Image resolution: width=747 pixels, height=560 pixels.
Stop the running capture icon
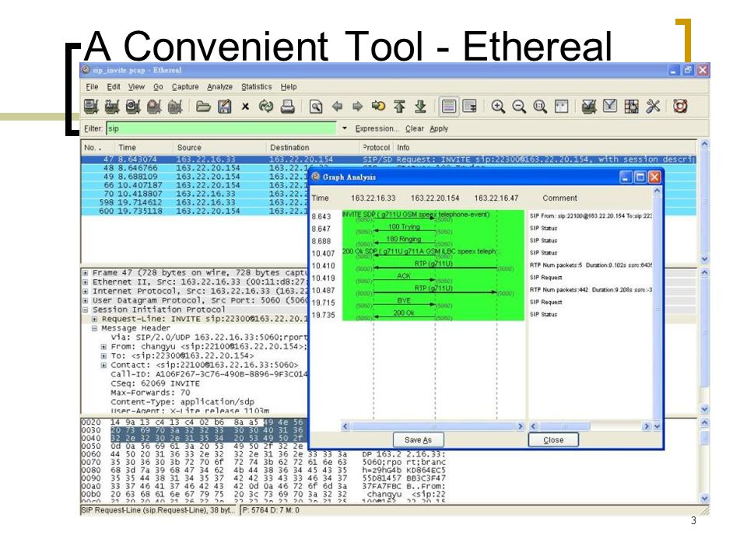153,107
